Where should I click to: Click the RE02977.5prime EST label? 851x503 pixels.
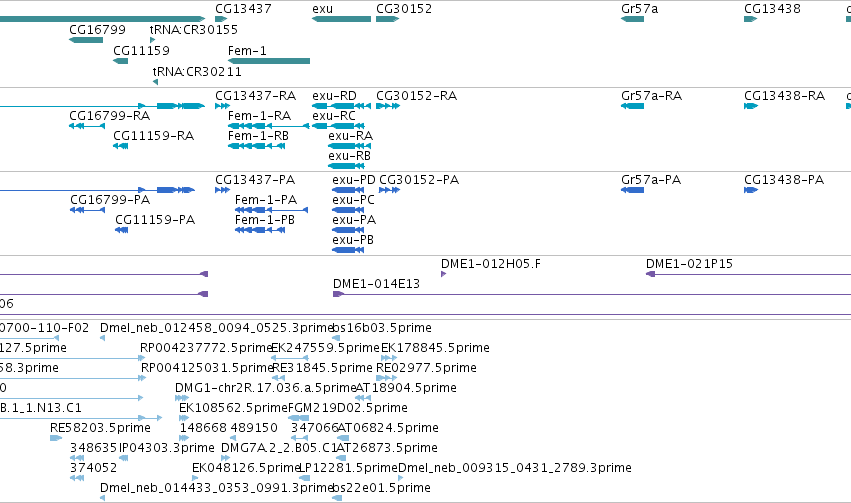click(427, 368)
